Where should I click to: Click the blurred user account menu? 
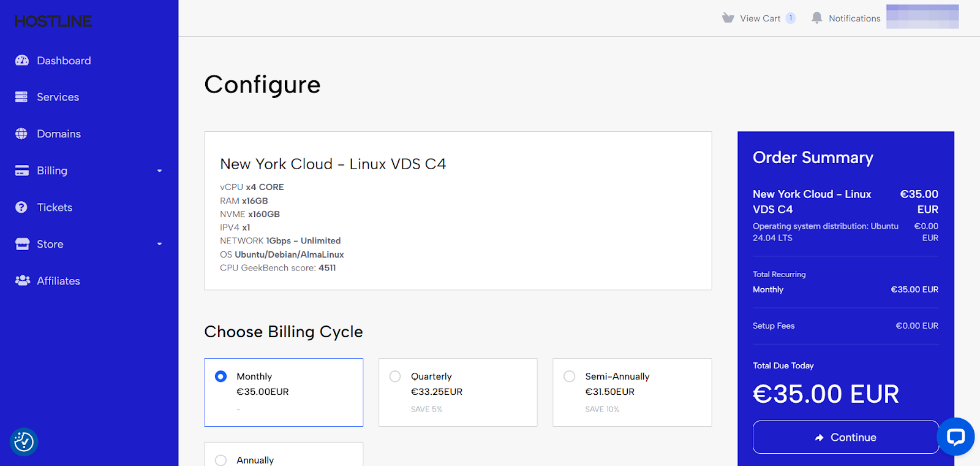tap(922, 17)
